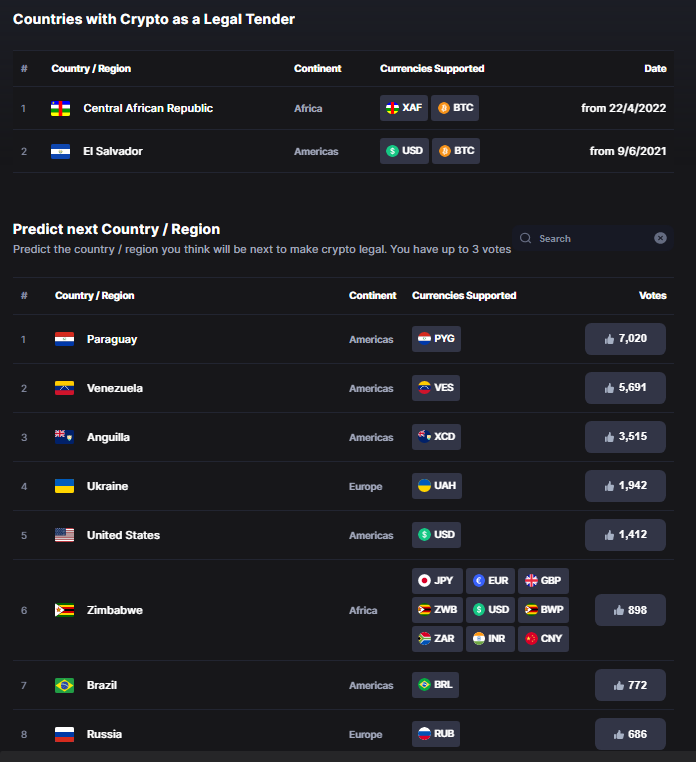Click the Search input field
Image resolution: width=696 pixels, height=762 pixels.
pos(592,238)
